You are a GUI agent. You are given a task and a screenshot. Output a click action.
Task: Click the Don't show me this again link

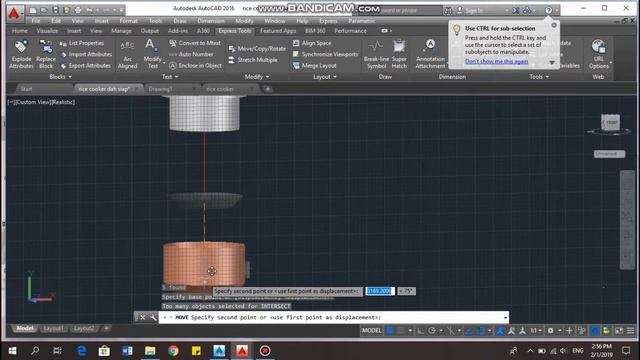pyautogui.click(x=496, y=61)
